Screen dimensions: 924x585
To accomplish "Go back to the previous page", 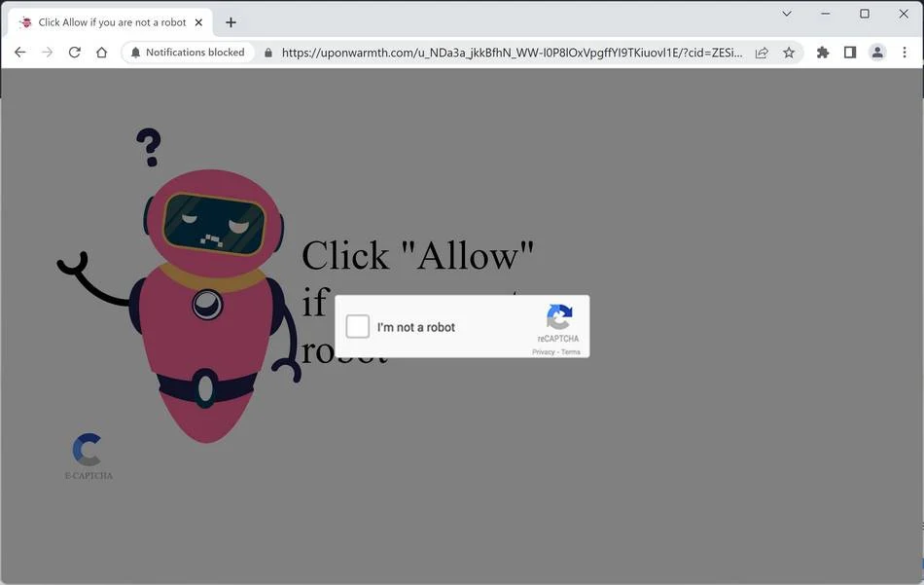I will point(20,53).
